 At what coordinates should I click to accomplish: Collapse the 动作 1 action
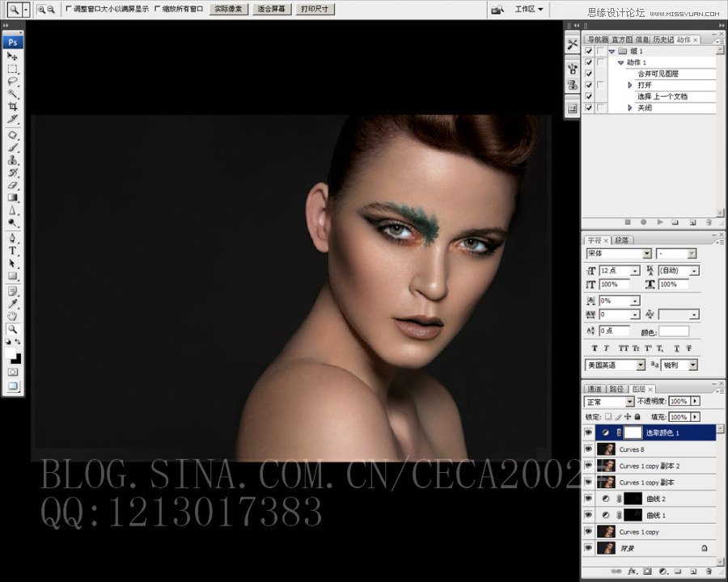pyautogui.click(x=620, y=63)
